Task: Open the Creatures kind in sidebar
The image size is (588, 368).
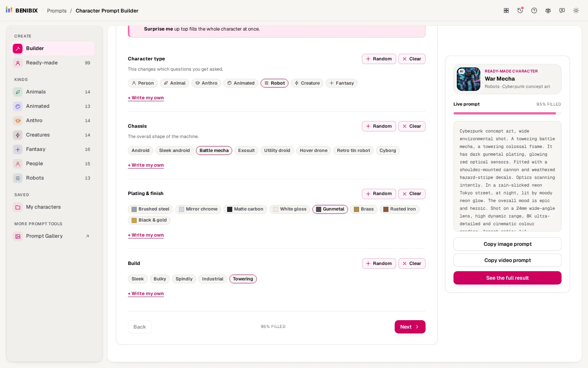Action: [x=53, y=135]
